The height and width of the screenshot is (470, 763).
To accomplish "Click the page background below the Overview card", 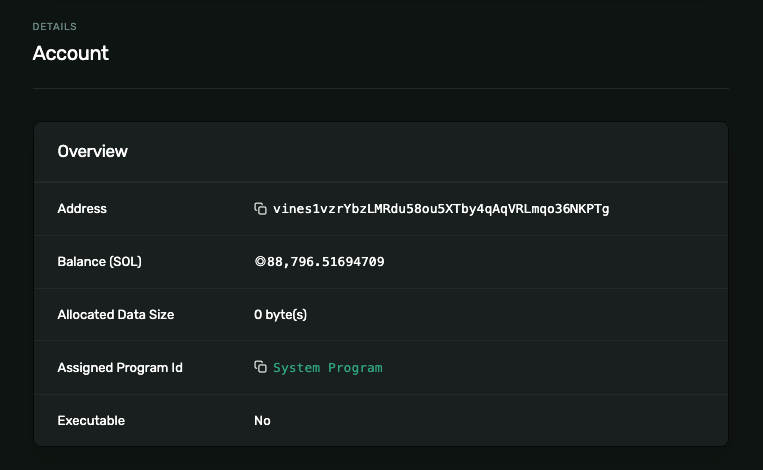I will coord(381,458).
